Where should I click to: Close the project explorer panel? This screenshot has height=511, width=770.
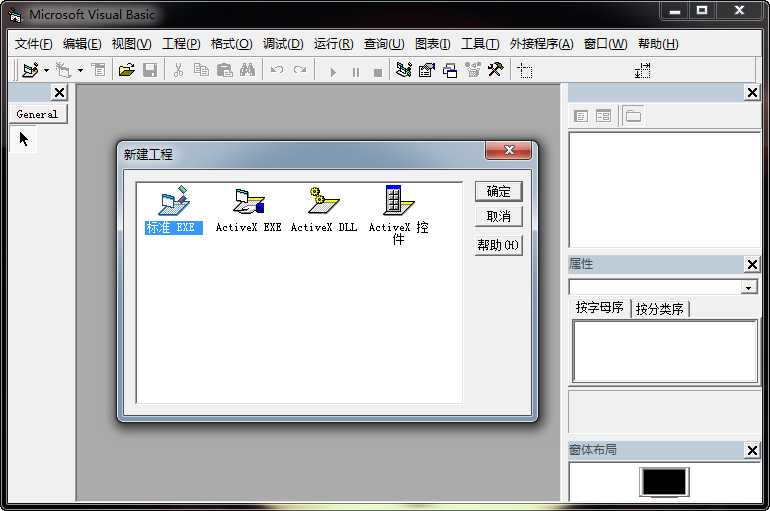tap(752, 92)
